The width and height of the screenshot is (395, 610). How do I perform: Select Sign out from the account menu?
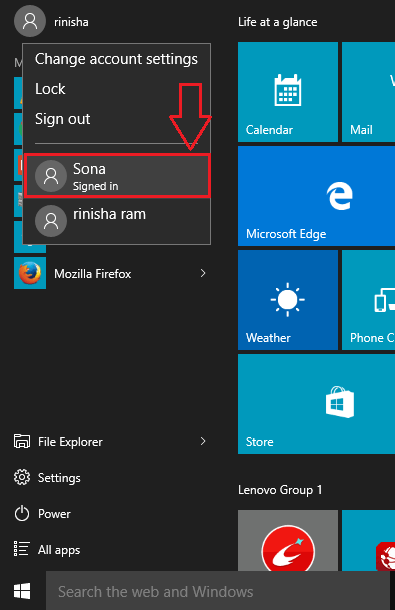coord(63,119)
